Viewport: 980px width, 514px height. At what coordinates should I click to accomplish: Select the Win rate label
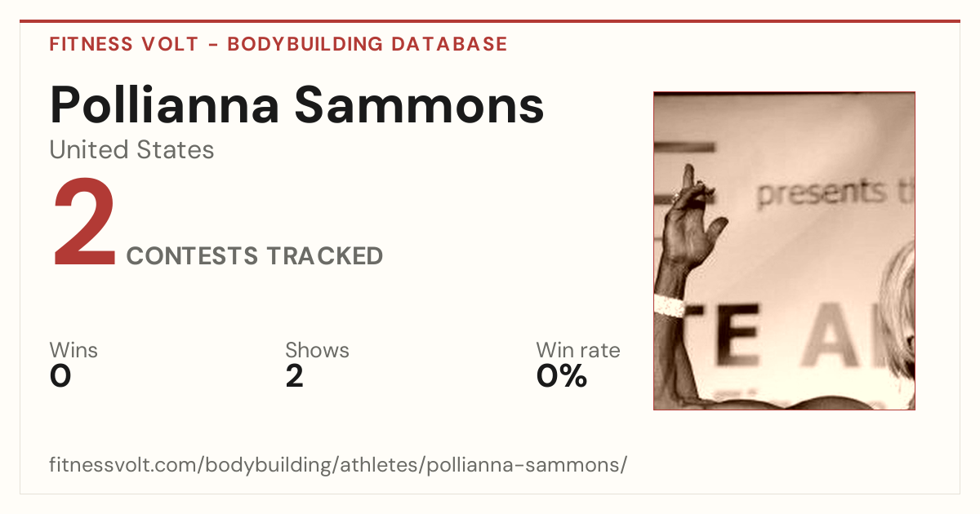click(x=578, y=350)
